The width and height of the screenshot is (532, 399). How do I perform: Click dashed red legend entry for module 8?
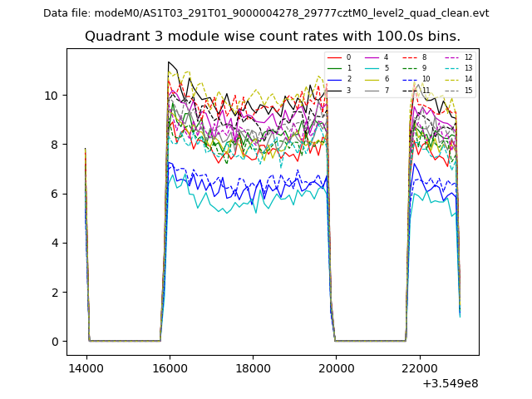(x=410, y=57)
